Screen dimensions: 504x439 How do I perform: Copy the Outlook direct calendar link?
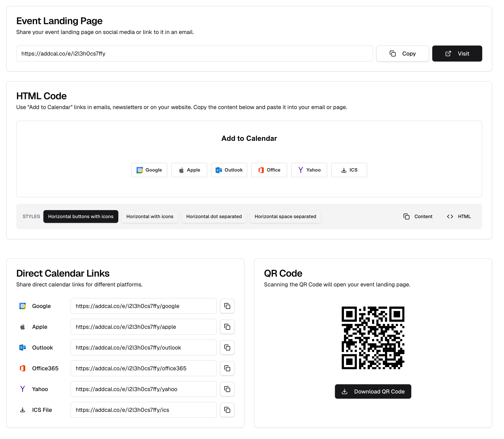coord(227,348)
